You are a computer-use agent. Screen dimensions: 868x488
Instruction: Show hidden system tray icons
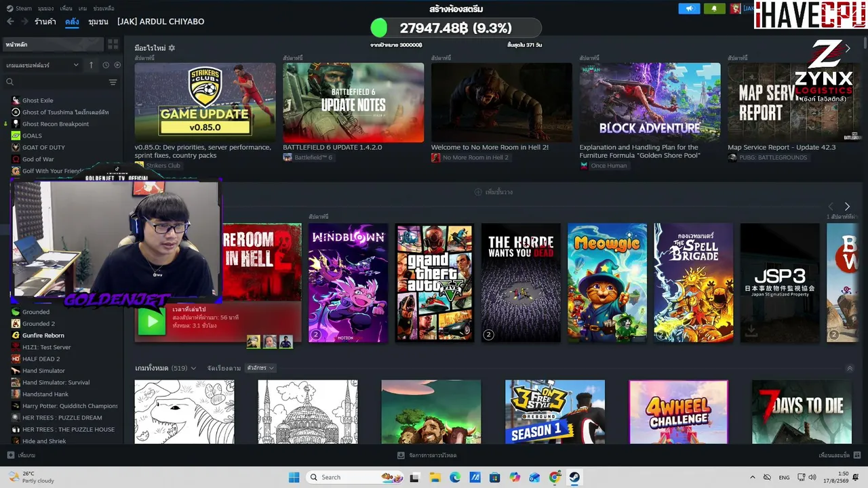click(752, 477)
